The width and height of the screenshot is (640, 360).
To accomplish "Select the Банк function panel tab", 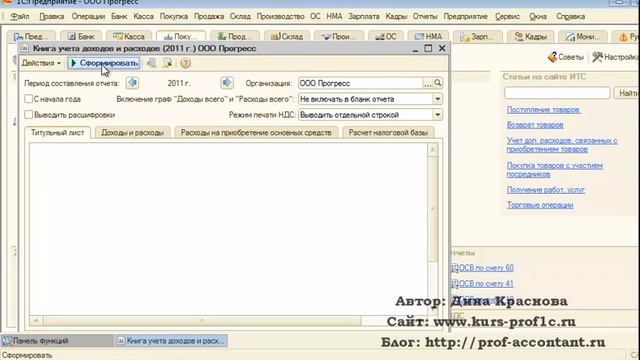I will [81, 36].
